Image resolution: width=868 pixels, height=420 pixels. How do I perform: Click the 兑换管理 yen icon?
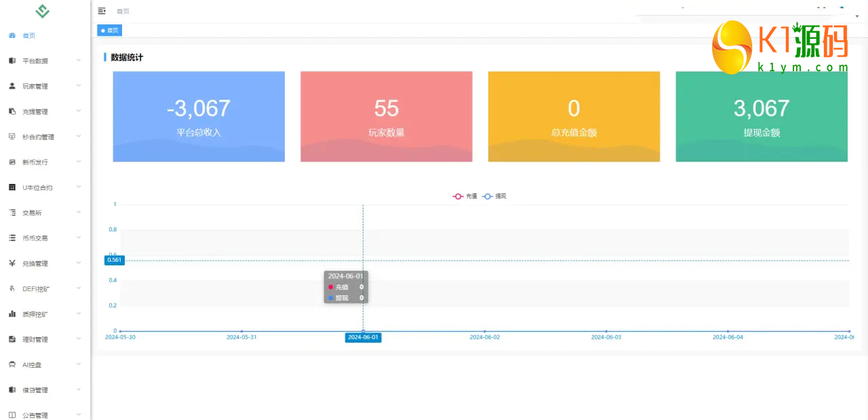[12, 263]
